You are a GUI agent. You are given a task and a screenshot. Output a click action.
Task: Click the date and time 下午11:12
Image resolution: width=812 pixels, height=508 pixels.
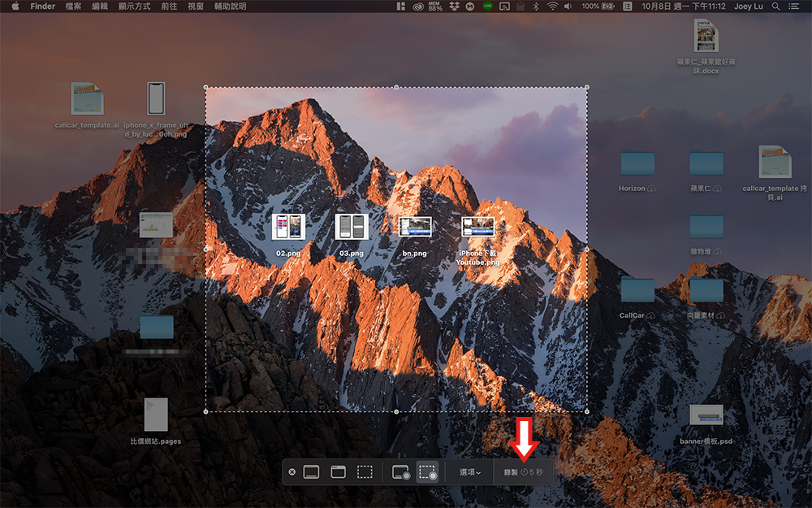pos(684,7)
